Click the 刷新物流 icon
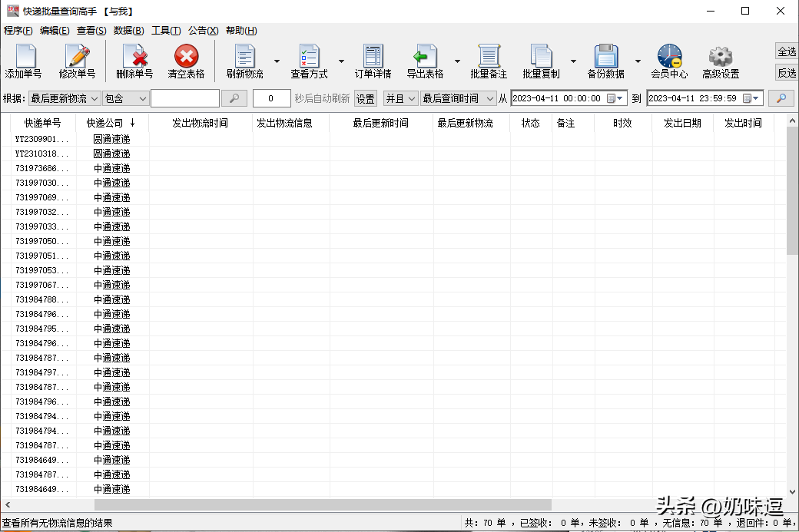Image resolution: width=799 pixels, height=532 pixels. [x=245, y=57]
